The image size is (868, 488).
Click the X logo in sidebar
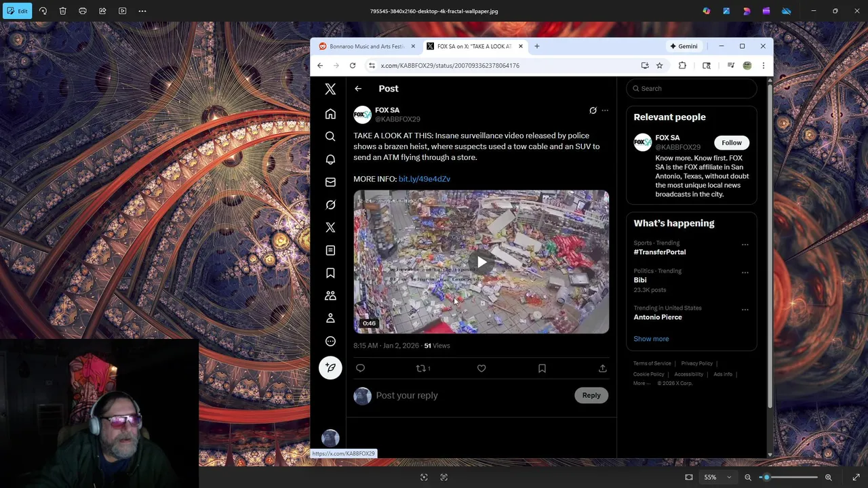[x=330, y=89]
